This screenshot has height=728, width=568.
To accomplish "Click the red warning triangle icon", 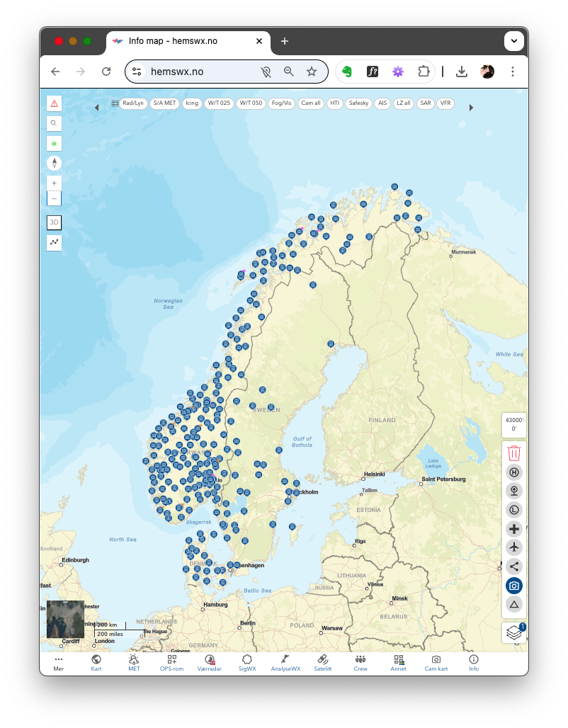I will pyautogui.click(x=54, y=103).
